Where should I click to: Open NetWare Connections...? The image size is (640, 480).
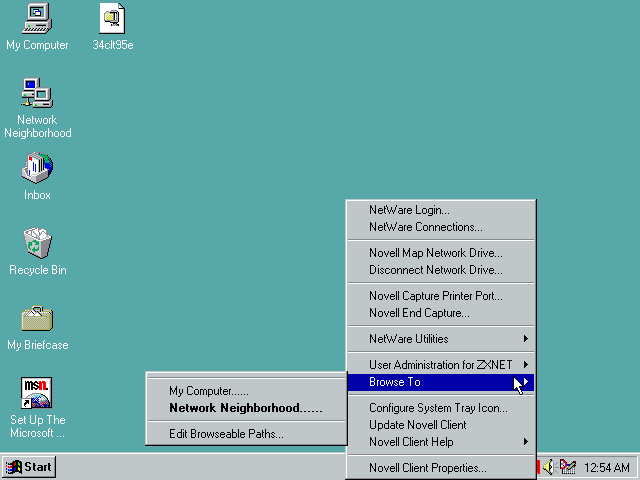tap(441, 227)
